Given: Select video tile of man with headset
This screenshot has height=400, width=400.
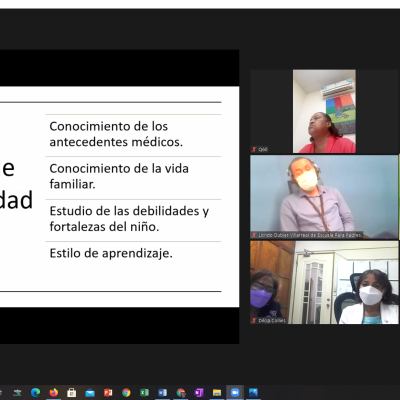Looking at the screenshot, I should pos(324,197).
